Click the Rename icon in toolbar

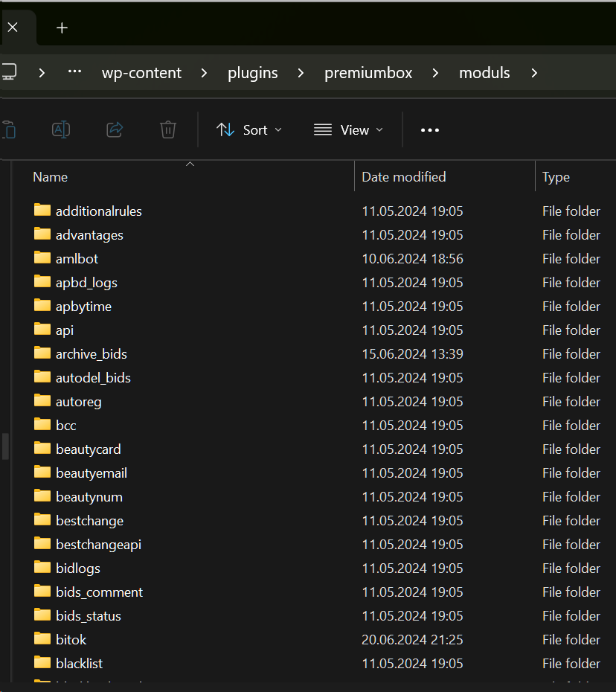point(61,129)
